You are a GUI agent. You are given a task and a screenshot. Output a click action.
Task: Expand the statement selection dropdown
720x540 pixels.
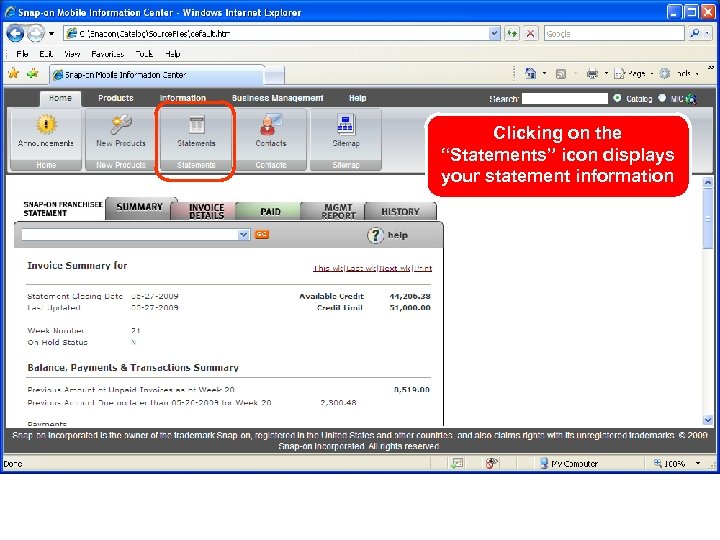click(243, 235)
